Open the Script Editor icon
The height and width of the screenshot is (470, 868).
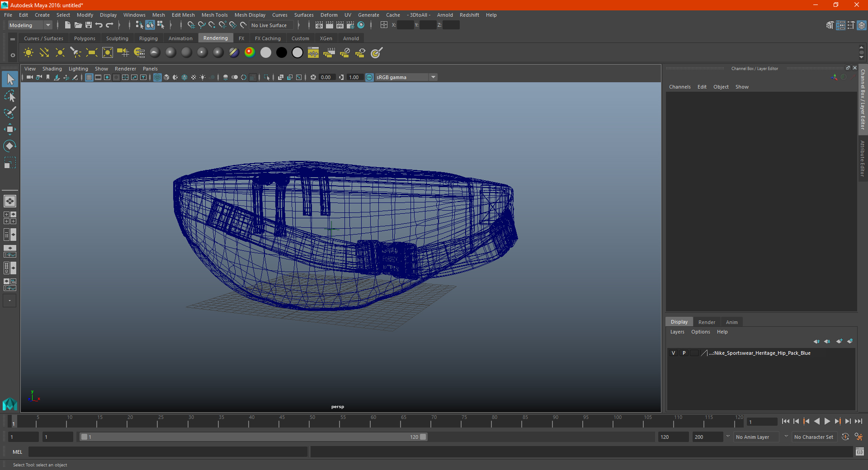pos(860,451)
